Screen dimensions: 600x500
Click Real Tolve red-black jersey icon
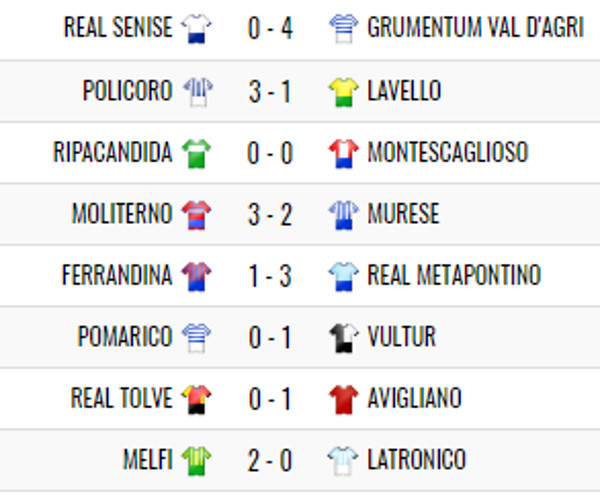click(x=196, y=400)
